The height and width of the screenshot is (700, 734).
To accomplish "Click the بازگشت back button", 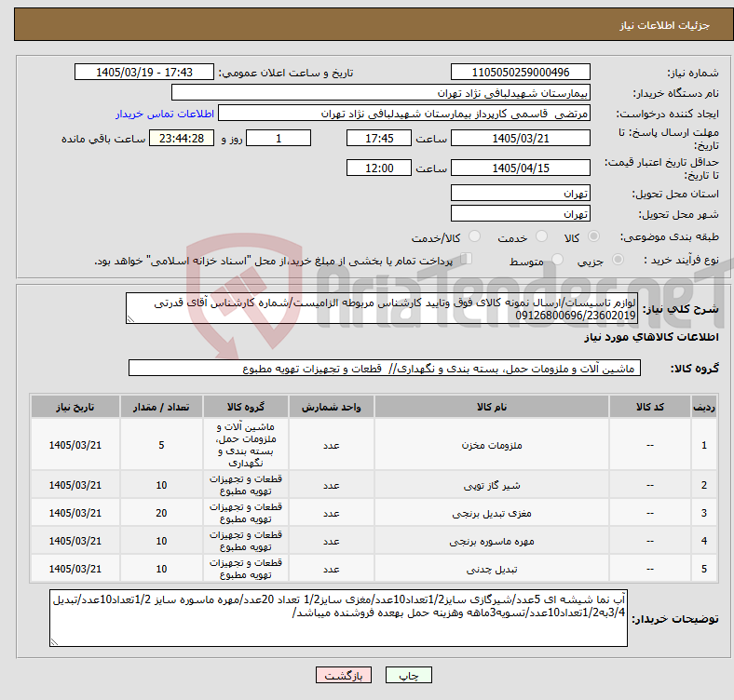I will (344, 675).
